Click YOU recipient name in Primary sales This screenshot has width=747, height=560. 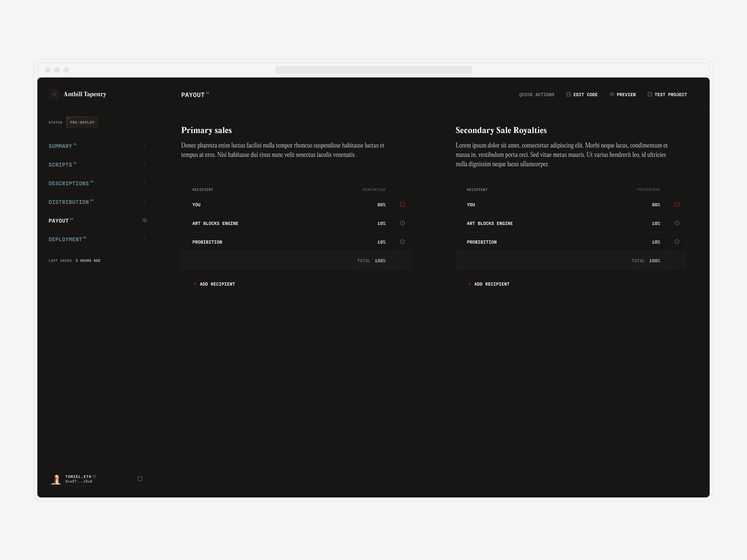pyautogui.click(x=196, y=205)
